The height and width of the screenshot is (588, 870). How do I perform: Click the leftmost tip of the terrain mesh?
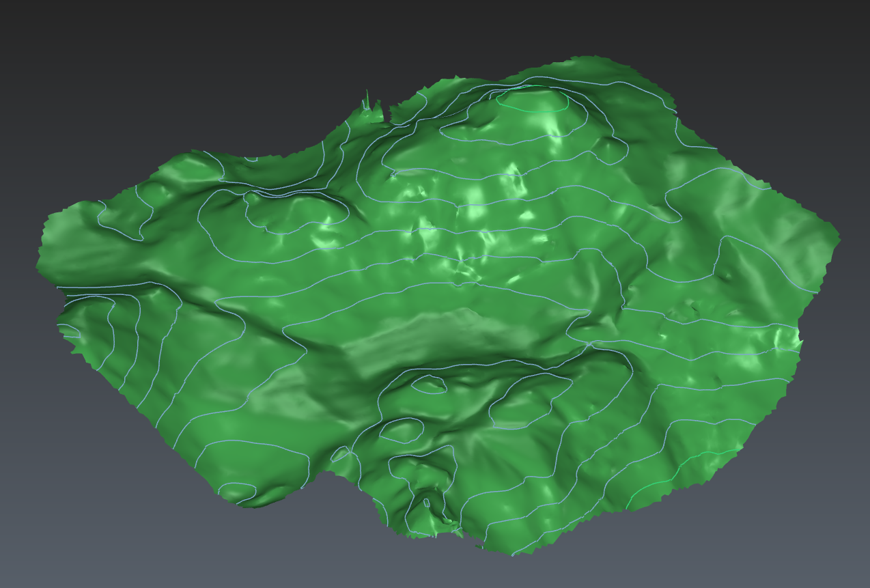tap(38, 263)
